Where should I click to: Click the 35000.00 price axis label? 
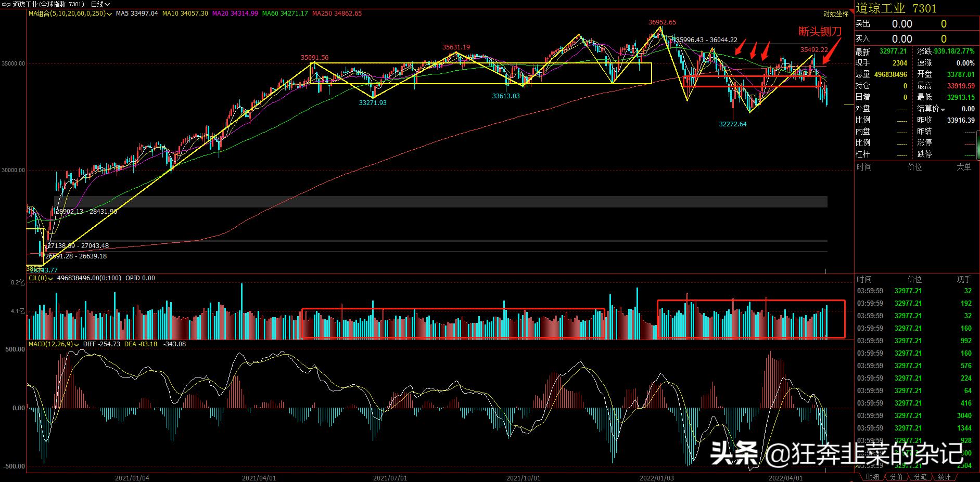tap(12, 64)
